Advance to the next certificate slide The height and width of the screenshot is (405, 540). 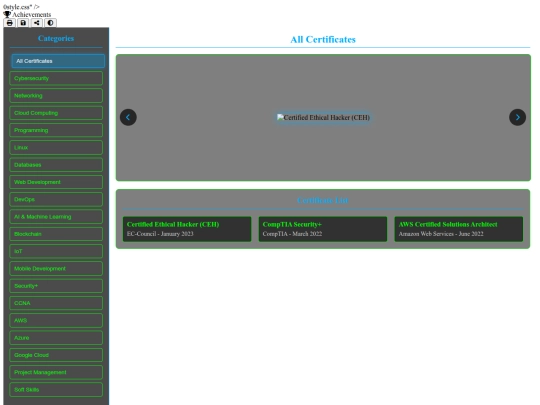(x=517, y=117)
